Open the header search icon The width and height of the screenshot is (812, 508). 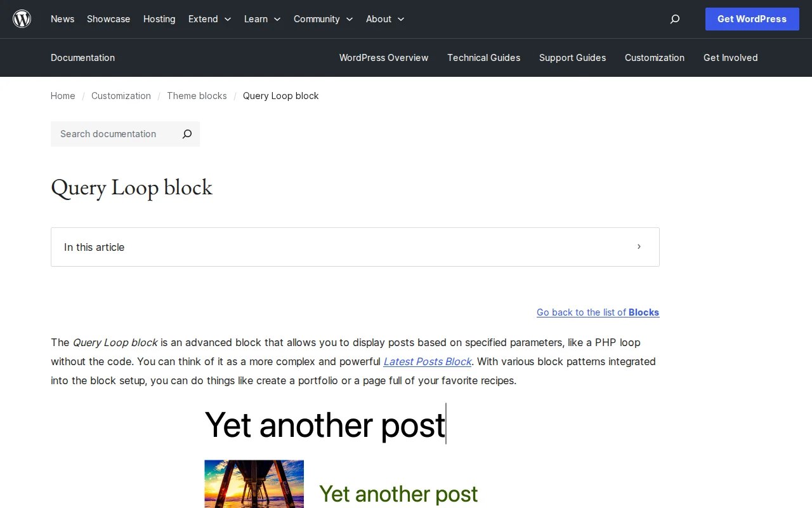(x=674, y=19)
